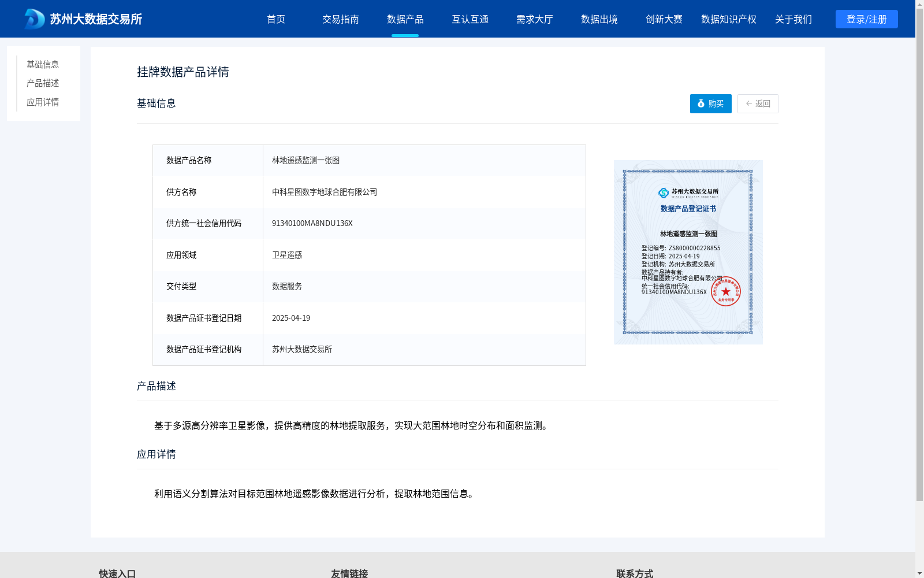Image resolution: width=924 pixels, height=578 pixels.
Task: Jump to 应用详情 section in sidebar
Action: tap(43, 102)
